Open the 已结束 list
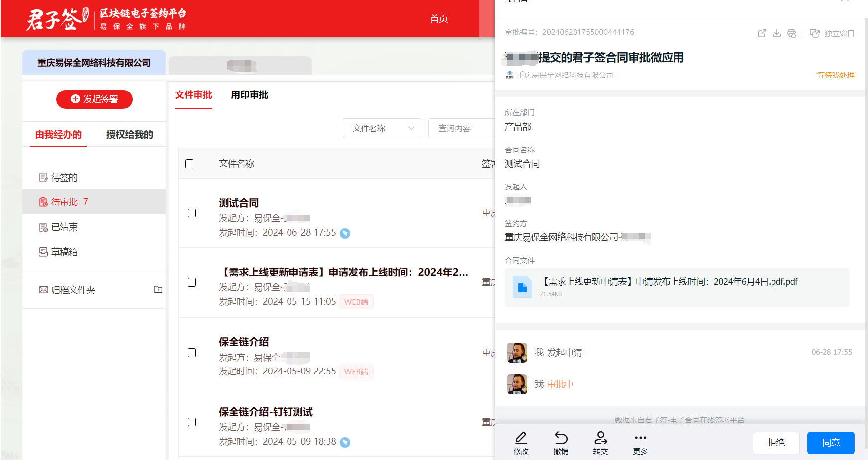This screenshot has height=460, width=868. pyautogui.click(x=94, y=227)
